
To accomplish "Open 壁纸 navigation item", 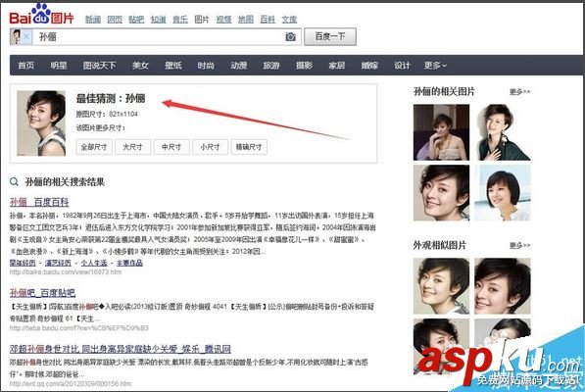I will (173, 66).
